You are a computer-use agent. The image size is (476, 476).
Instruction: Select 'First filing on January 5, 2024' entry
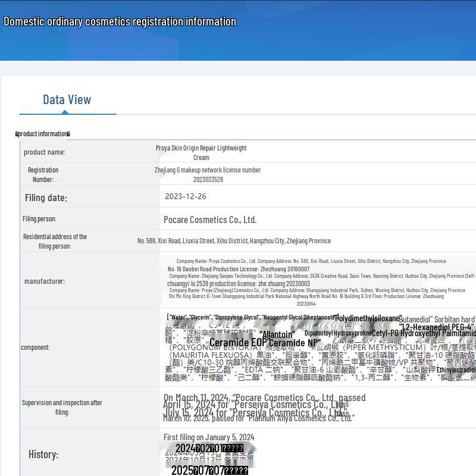click(209, 437)
